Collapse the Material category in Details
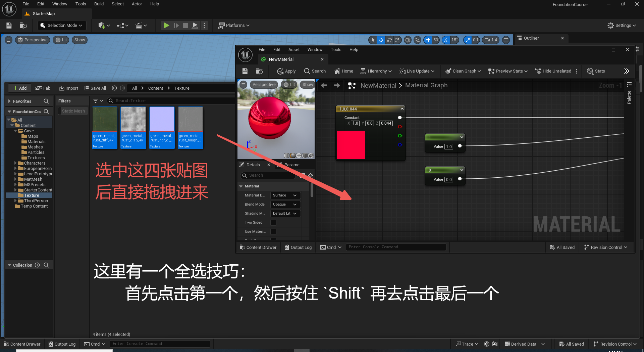The height and width of the screenshot is (352, 644). coord(241,186)
